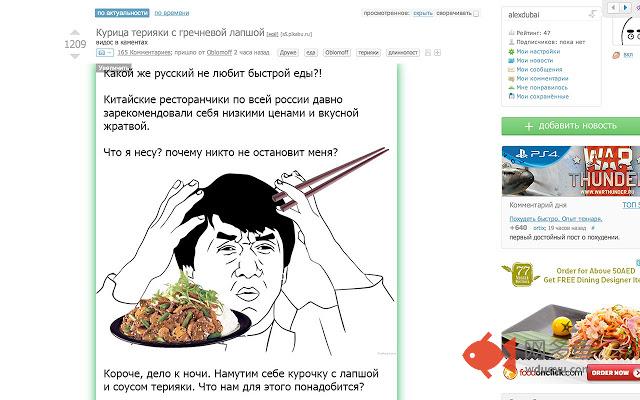
Task: Go to next comic with blue right arrow
Action: [x=625, y=7]
